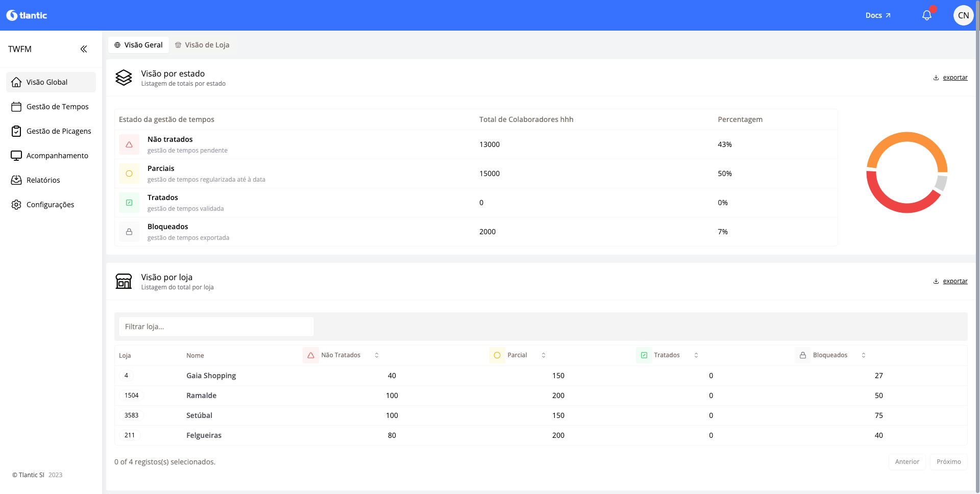Sort table by Bloqueados column
Image resolution: width=980 pixels, height=494 pixels.
(x=864, y=355)
